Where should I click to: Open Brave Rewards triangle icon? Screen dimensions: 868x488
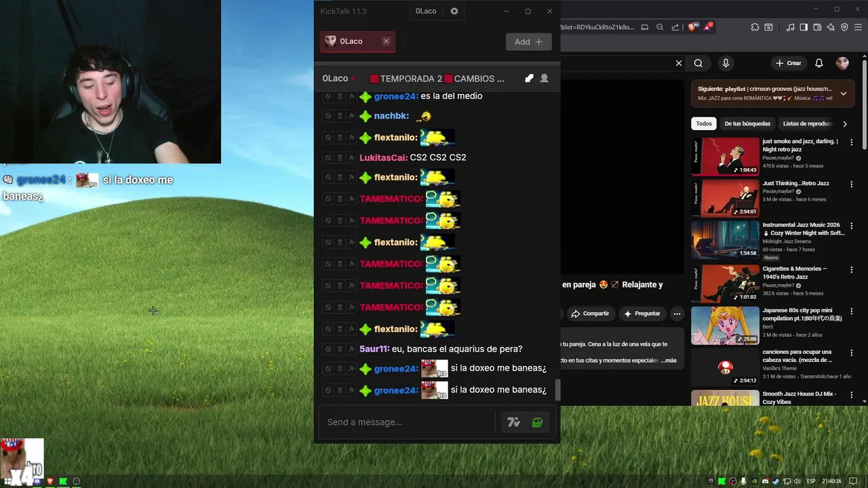[x=709, y=26]
